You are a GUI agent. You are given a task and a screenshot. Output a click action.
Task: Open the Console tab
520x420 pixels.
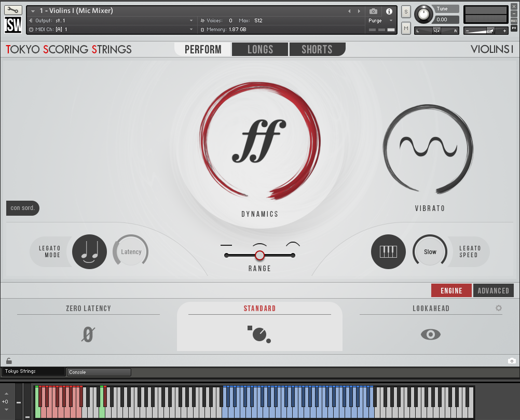coord(99,372)
